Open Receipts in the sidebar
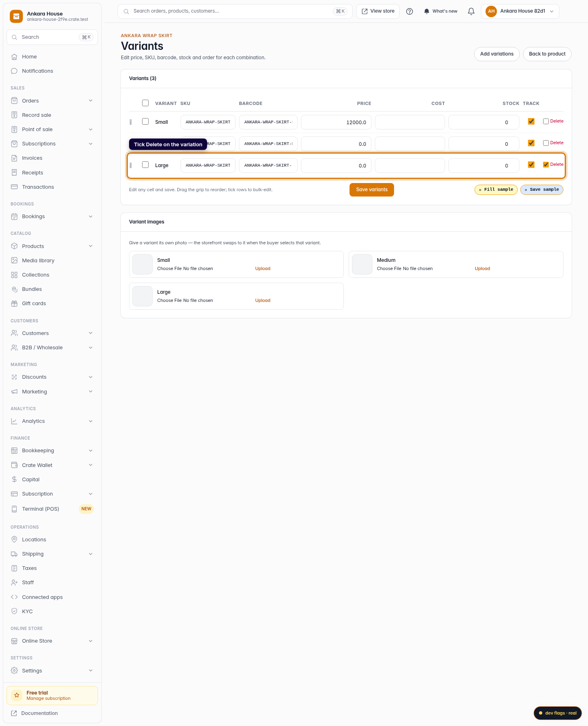This screenshot has height=726, width=588. coord(52,173)
